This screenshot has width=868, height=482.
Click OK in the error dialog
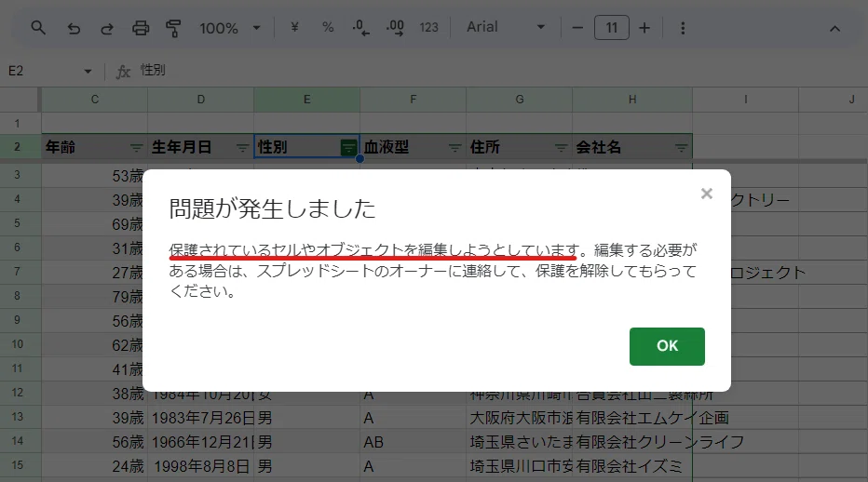point(667,346)
